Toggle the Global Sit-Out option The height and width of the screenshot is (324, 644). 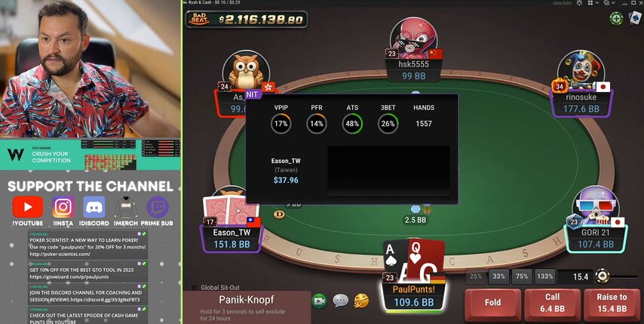pyautogui.click(x=216, y=288)
